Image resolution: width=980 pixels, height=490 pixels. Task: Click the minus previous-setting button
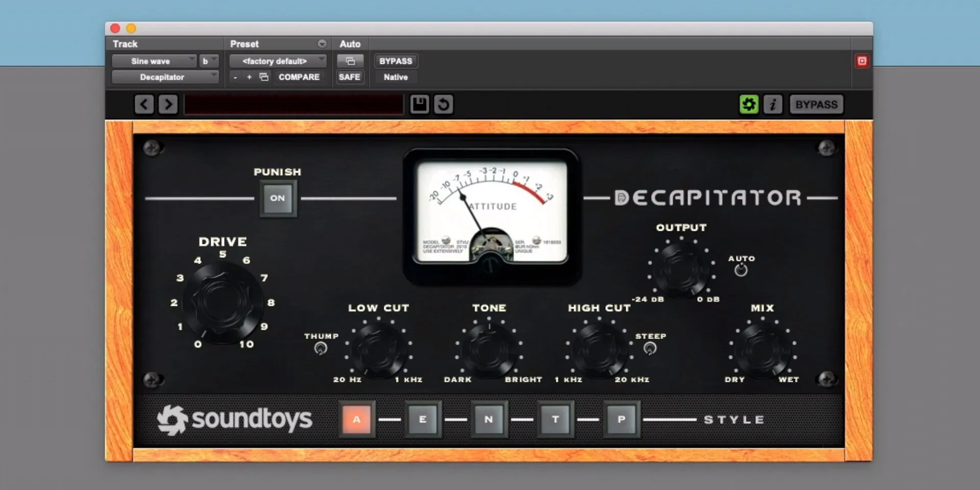tap(235, 77)
